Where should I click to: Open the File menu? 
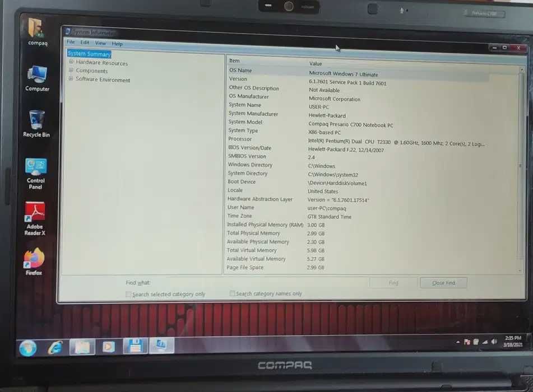[x=71, y=42]
